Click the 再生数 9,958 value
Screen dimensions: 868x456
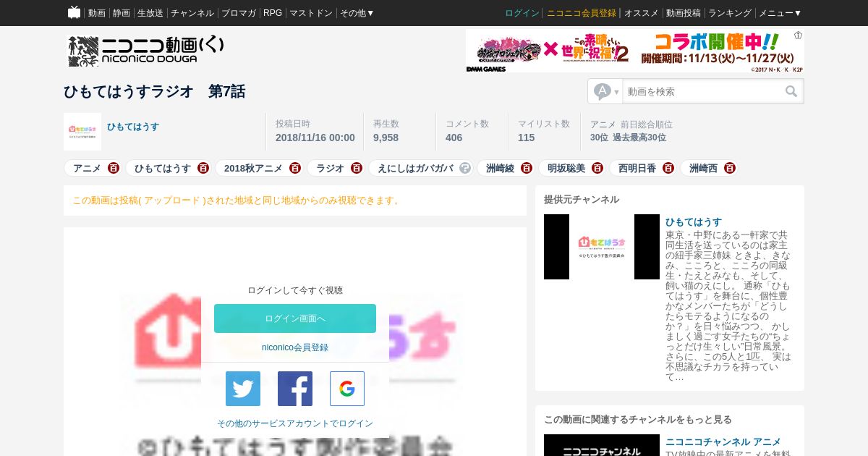(x=386, y=138)
